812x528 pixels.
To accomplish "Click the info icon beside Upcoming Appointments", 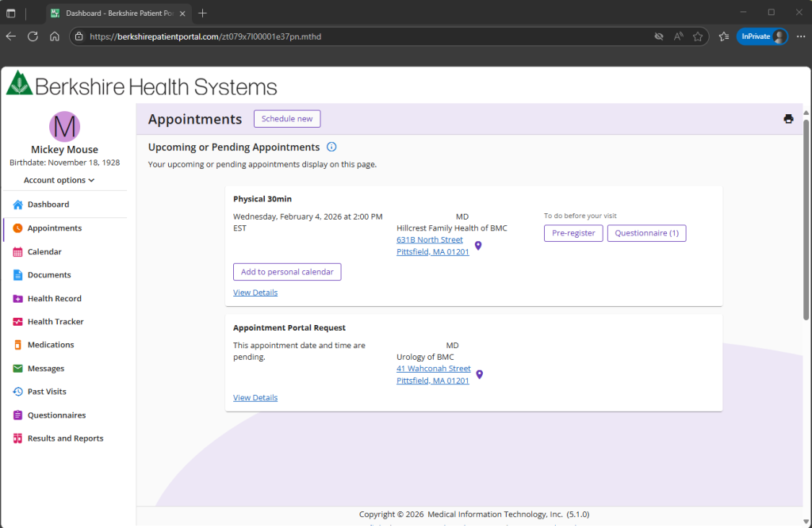I will (x=331, y=147).
